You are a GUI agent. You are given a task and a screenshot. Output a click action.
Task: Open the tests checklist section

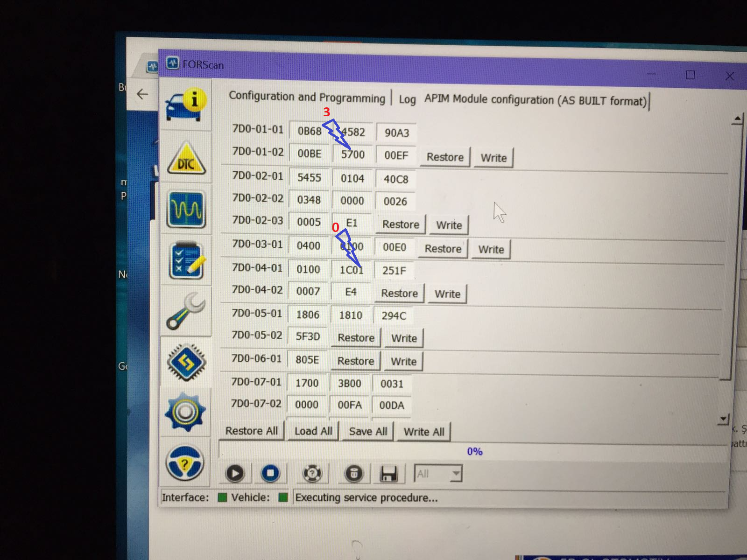click(x=186, y=260)
